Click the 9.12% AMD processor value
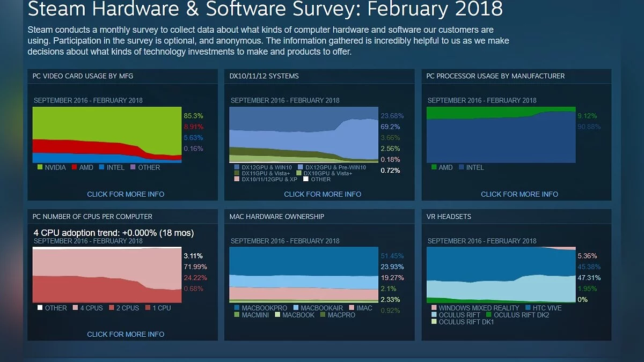 click(587, 116)
